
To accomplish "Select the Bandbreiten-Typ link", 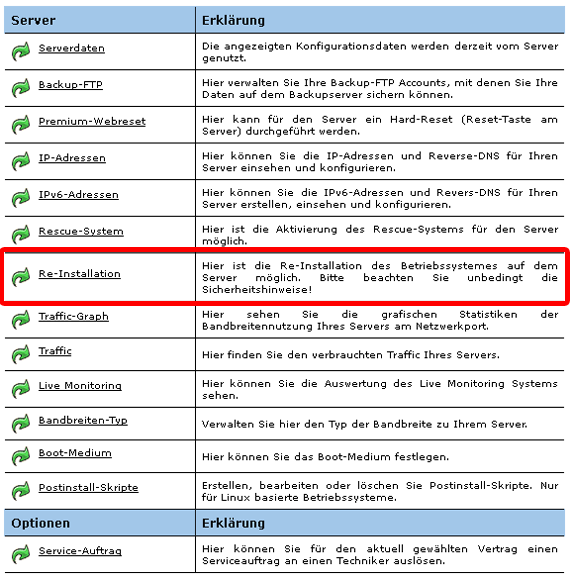I will 83,421.
